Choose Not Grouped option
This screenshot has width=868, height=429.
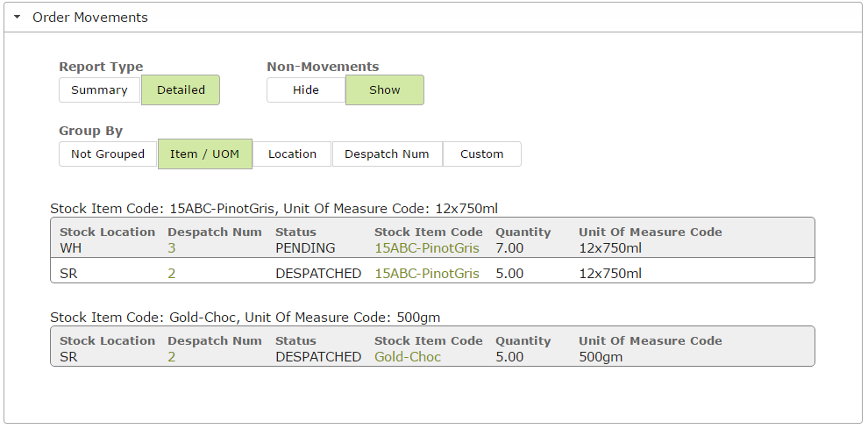(108, 154)
